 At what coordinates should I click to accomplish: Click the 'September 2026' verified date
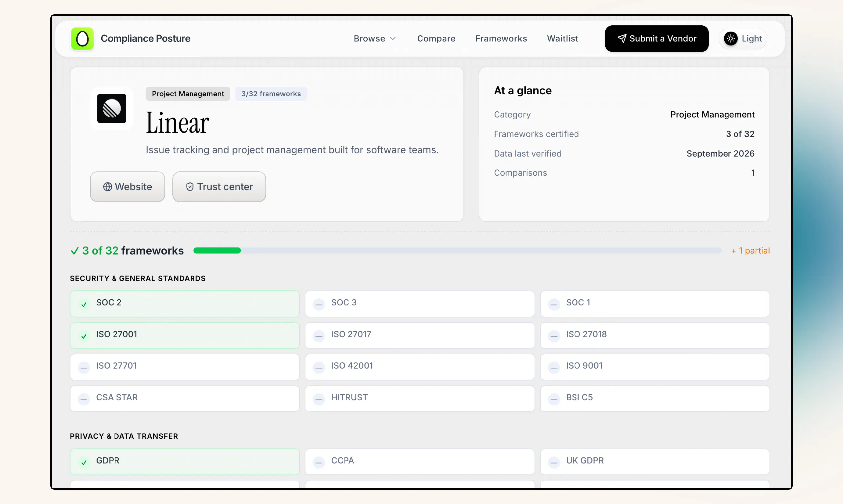(720, 154)
